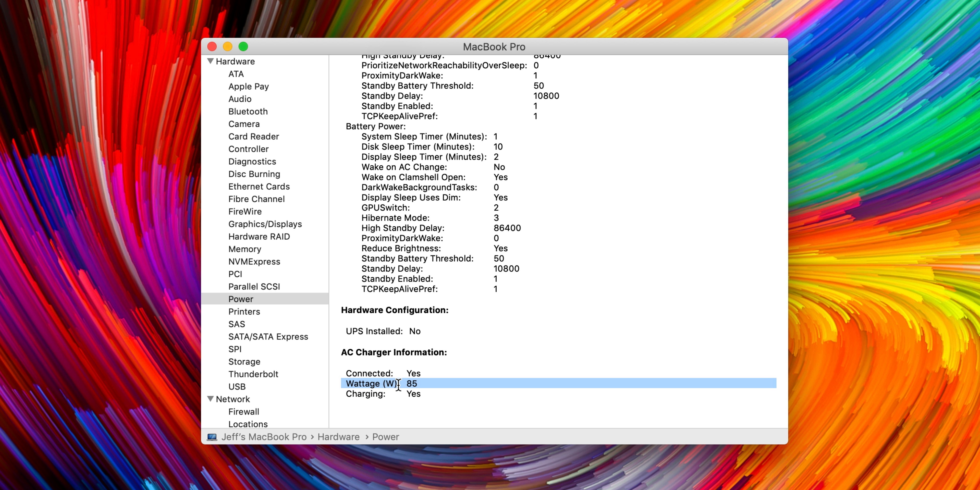Click the Hardware Configuration heading
The width and height of the screenshot is (980, 490).
pos(395,310)
